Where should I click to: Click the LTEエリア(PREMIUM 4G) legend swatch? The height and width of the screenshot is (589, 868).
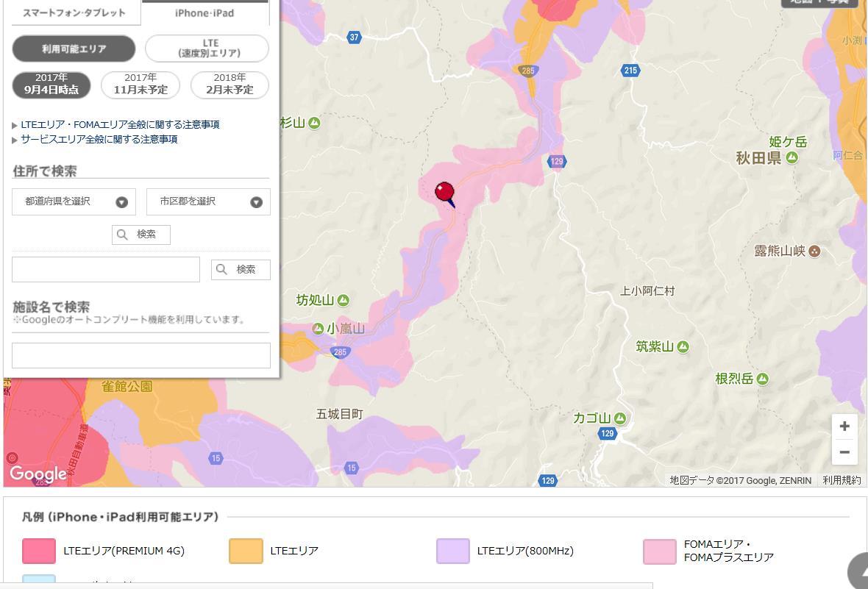(39, 551)
